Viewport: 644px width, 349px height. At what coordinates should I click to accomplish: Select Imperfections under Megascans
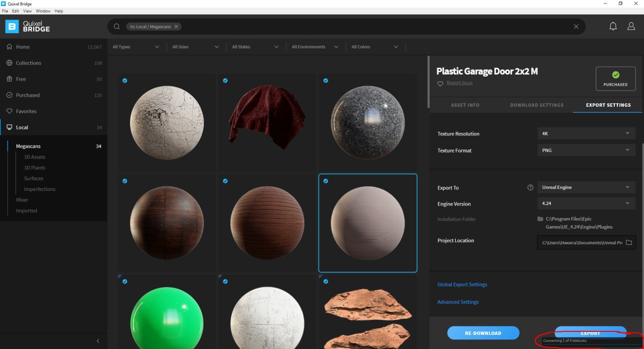pyautogui.click(x=40, y=189)
